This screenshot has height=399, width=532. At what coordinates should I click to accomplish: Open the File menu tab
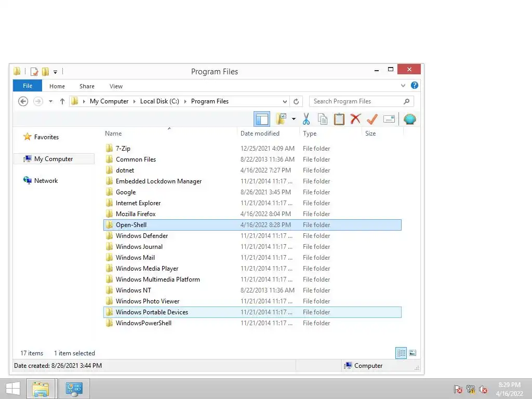tap(28, 86)
